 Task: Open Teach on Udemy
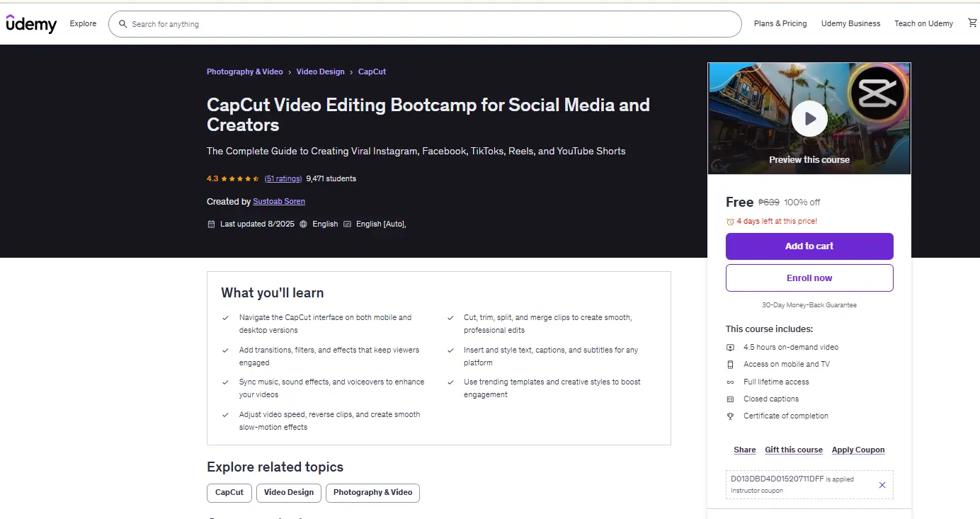click(923, 23)
